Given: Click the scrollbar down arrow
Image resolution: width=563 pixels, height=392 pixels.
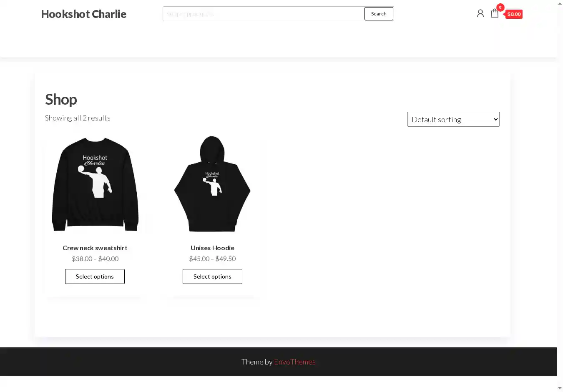Looking at the screenshot, I should pyautogui.click(x=560, y=388).
